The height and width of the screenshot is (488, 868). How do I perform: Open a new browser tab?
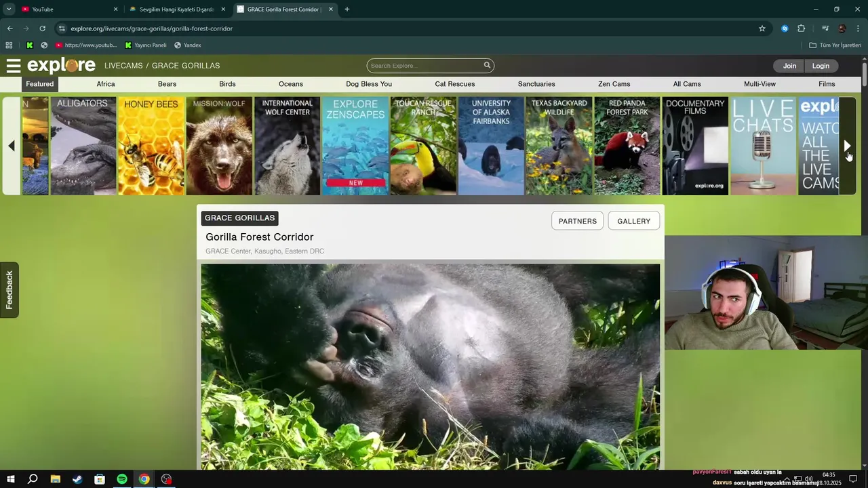coord(347,9)
